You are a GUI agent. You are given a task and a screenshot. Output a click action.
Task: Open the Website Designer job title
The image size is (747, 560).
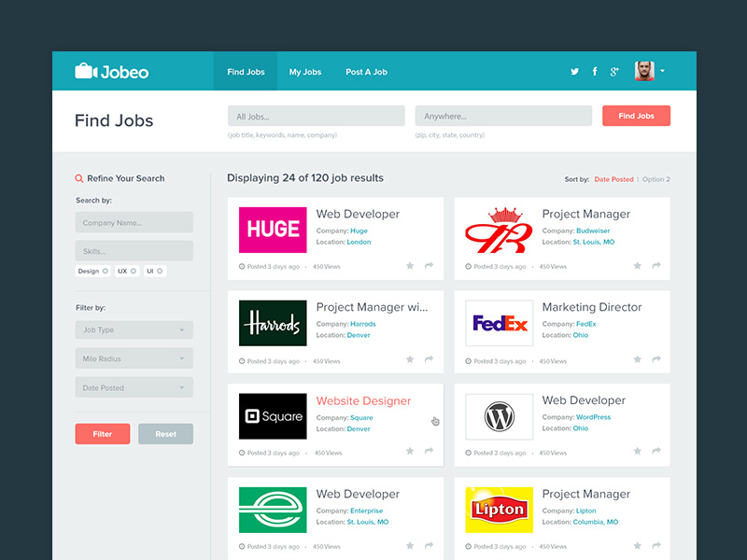pos(363,401)
